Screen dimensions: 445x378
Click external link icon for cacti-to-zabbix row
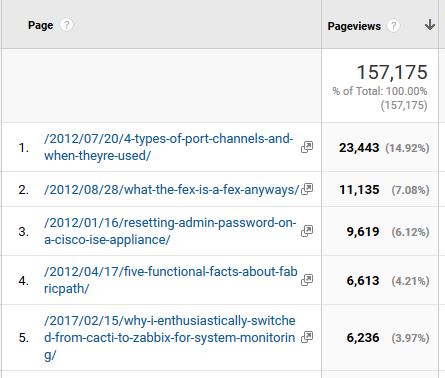(307, 337)
